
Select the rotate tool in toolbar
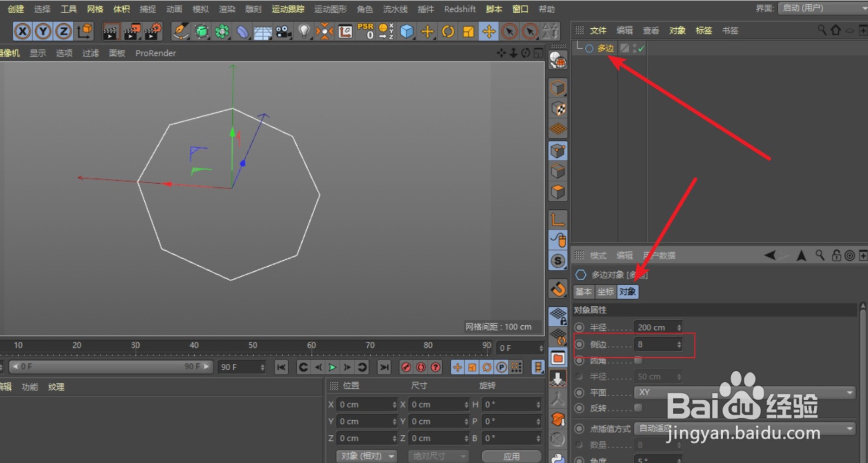(x=448, y=31)
